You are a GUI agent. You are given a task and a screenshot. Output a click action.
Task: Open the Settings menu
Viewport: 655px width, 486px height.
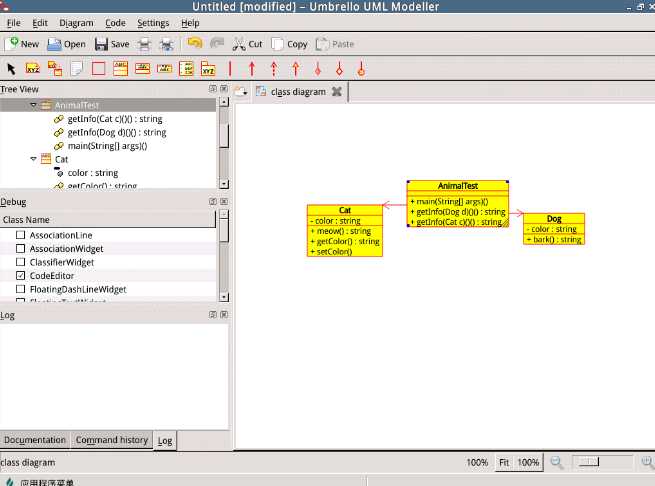coord(153,23)
